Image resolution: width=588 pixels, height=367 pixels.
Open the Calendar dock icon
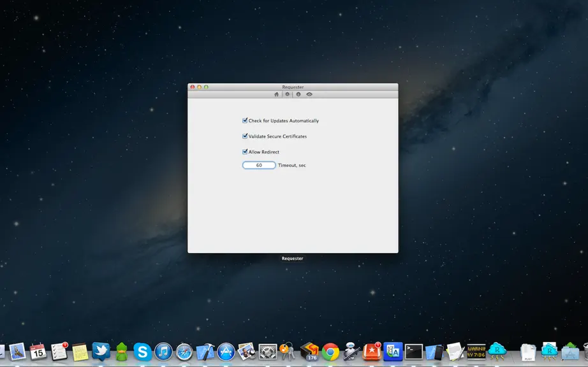(38, 352)
